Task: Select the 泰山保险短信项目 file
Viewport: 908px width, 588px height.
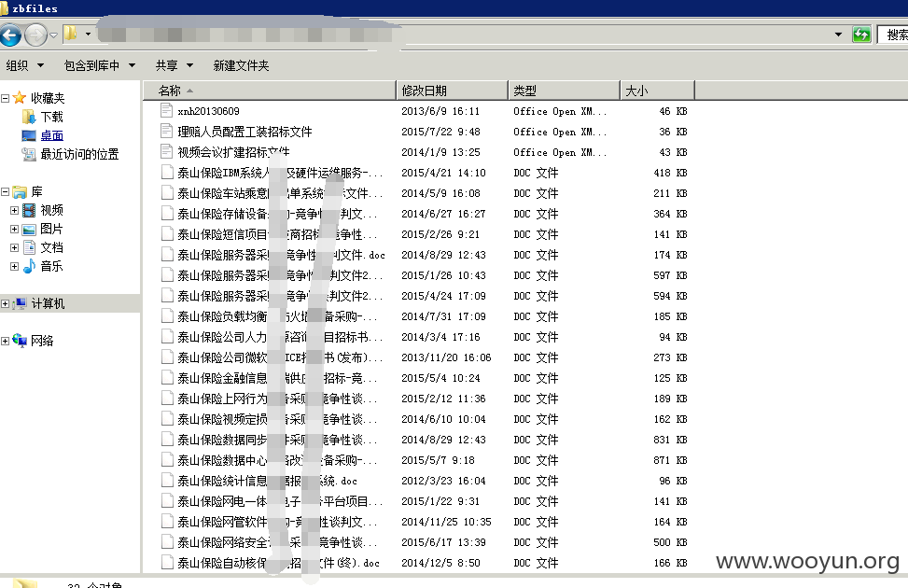Action: click(x=278, y=234)
